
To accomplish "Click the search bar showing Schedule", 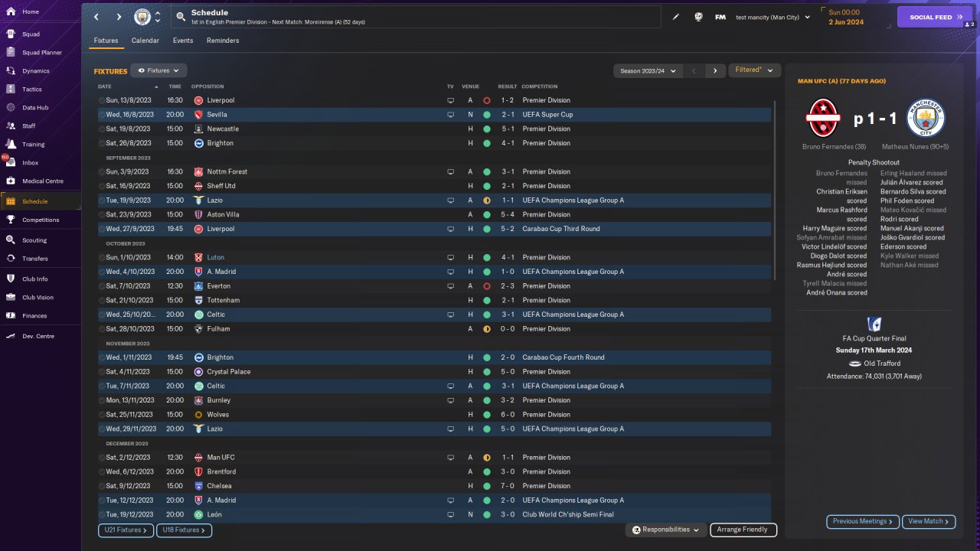I will [414, 17].
